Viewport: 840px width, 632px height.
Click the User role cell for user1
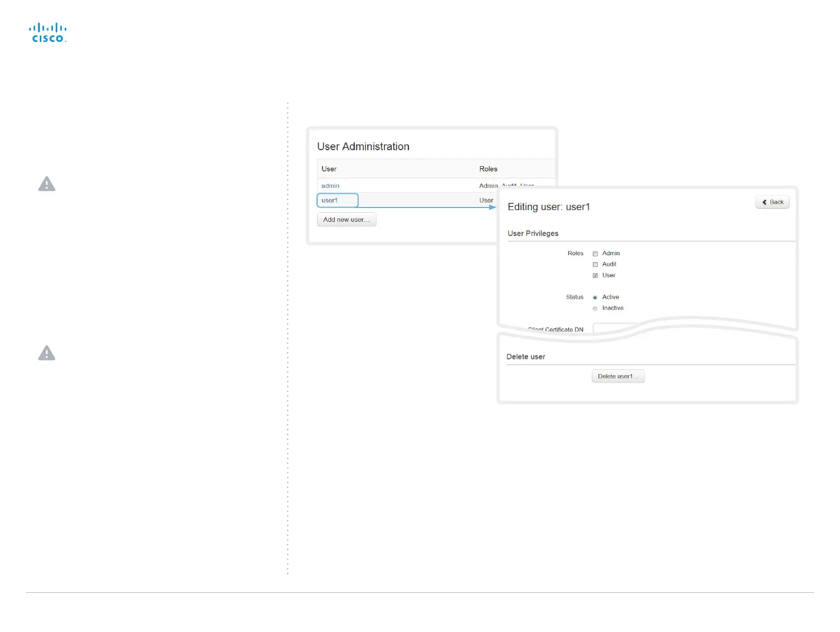486,200
